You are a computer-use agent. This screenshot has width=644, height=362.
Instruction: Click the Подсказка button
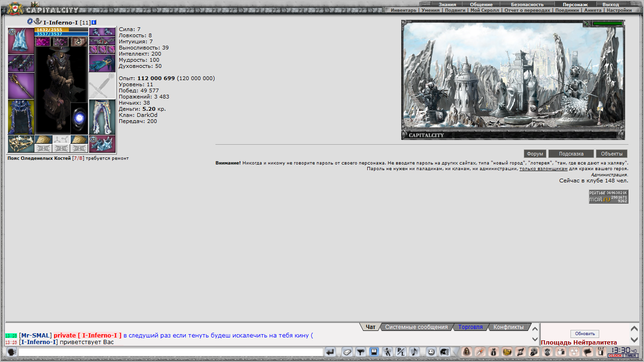coord(571,154)
